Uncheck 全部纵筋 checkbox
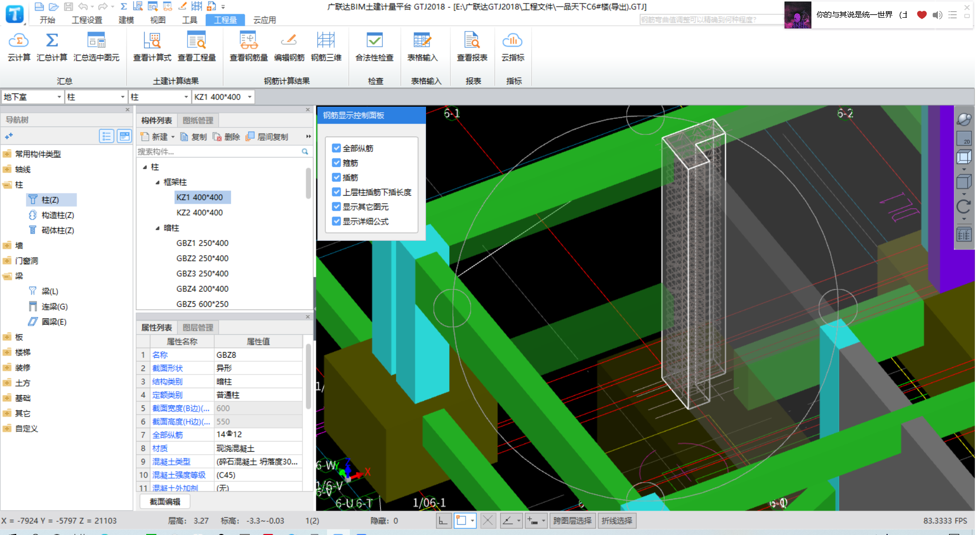The height and width of the screenshot is (535, 980). (x=336, y=148)
